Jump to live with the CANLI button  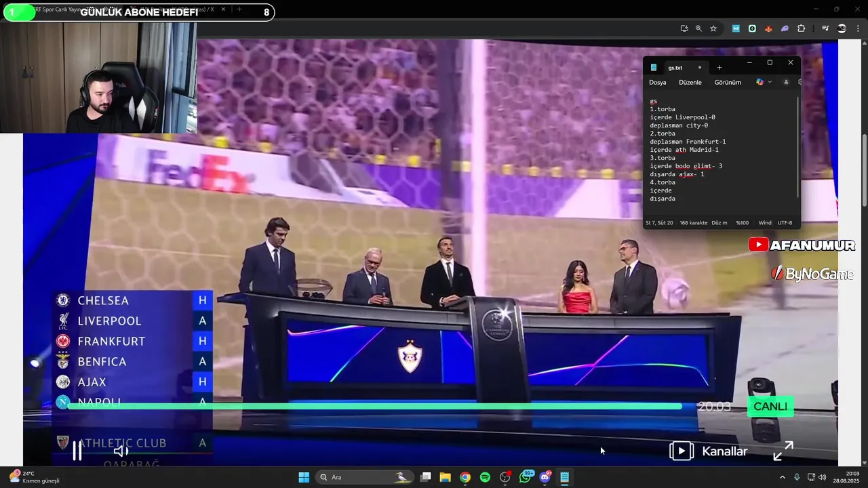coord(770,407)
